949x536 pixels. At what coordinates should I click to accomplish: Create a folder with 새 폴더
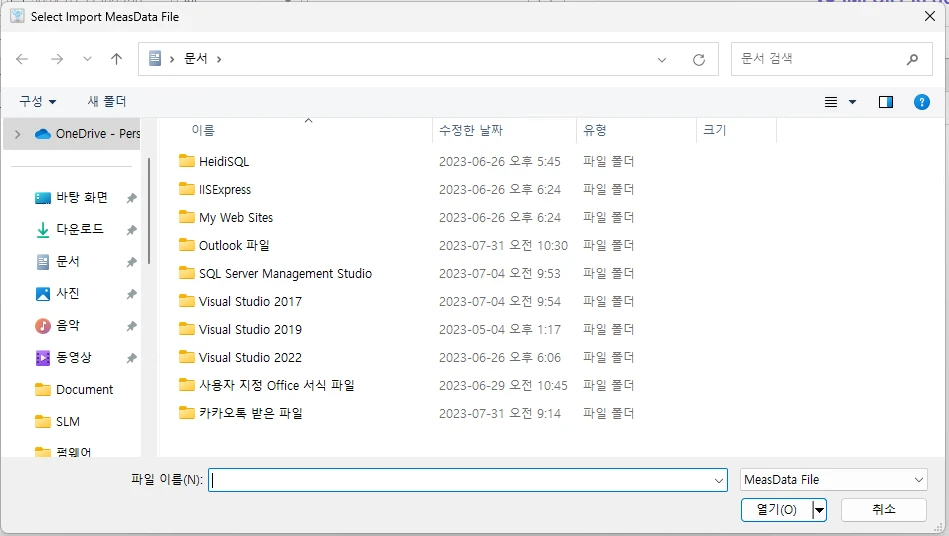coord(107,101)
